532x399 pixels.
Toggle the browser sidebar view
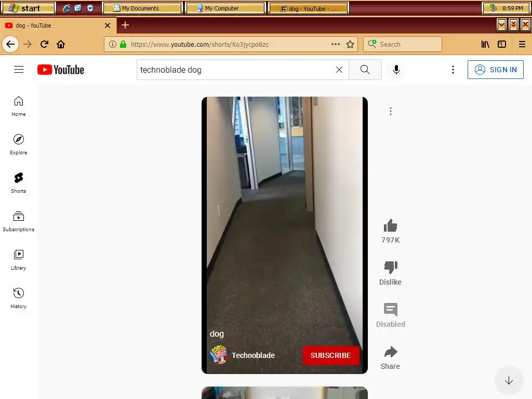pyautogui.click(x=502, y=44)
